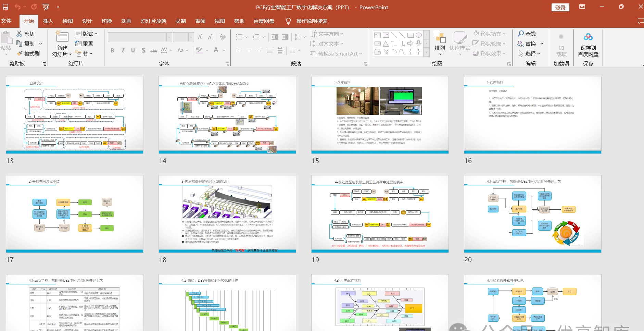
Task: Toggle align text left
Action: pos(239,50)
